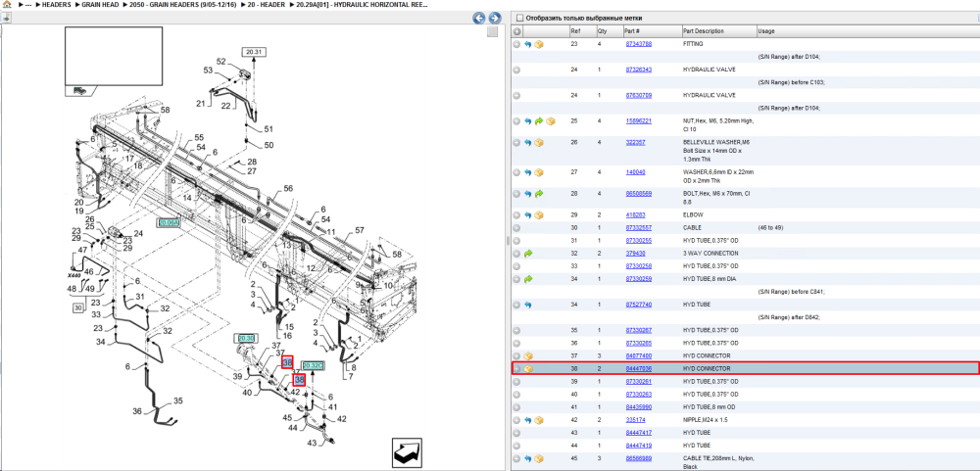Click the 20.06A reference label in diagram
The width and height of the screenshot is (980, 471).
(169, 222)
